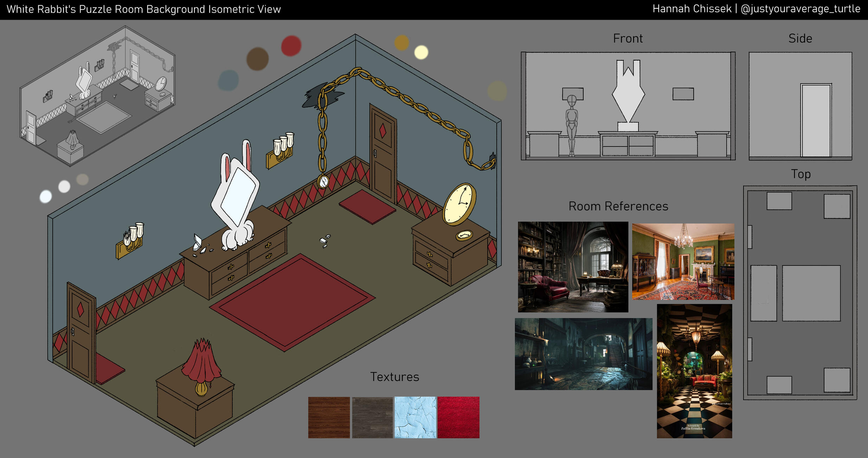868x458 pixels.
Task: Click the artist credit "Hannah Chissek | @justyouraverage_turtle"
Action: (756, 9)
